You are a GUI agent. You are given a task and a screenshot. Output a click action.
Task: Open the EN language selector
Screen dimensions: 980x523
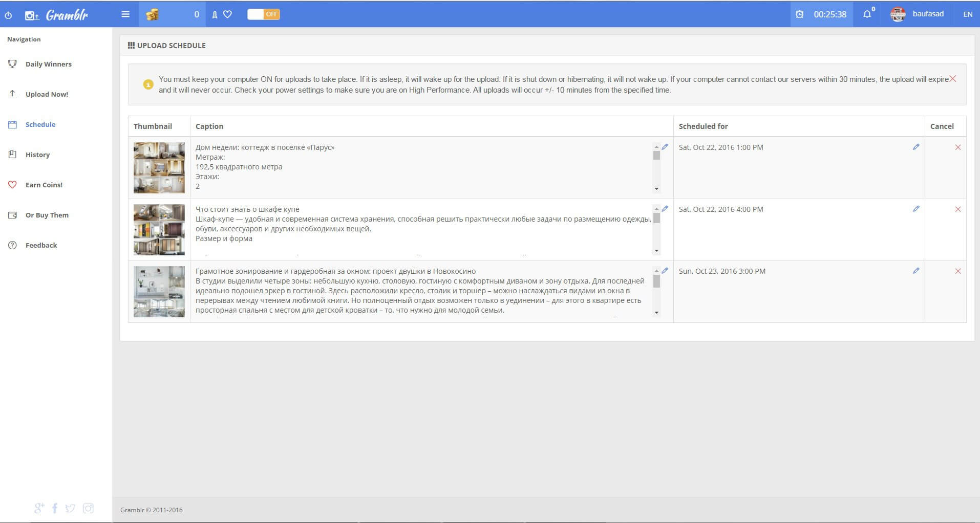coord(967,14)
